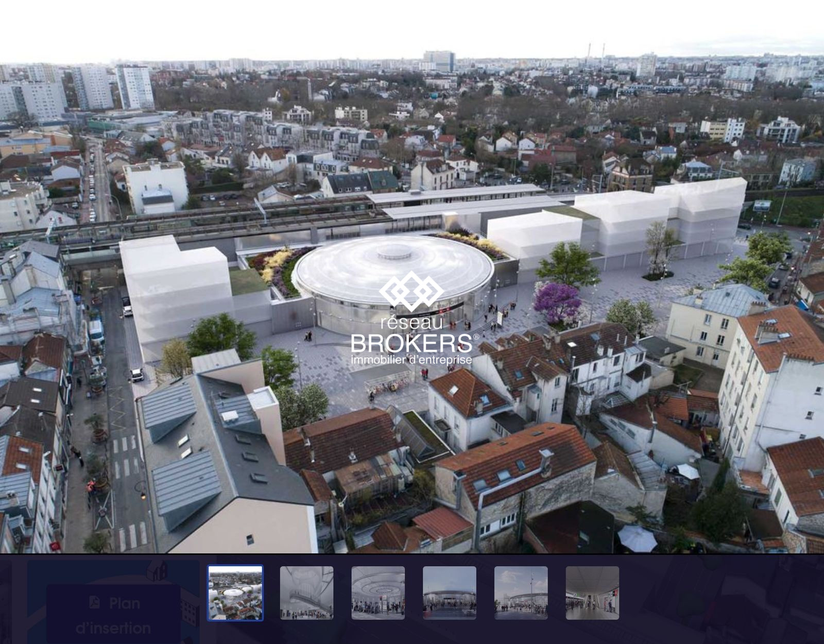The width and height of the screenshot is (824, 644).
Task: Open the spiral staircase interior thumbnail
Action: coord(306,592)
